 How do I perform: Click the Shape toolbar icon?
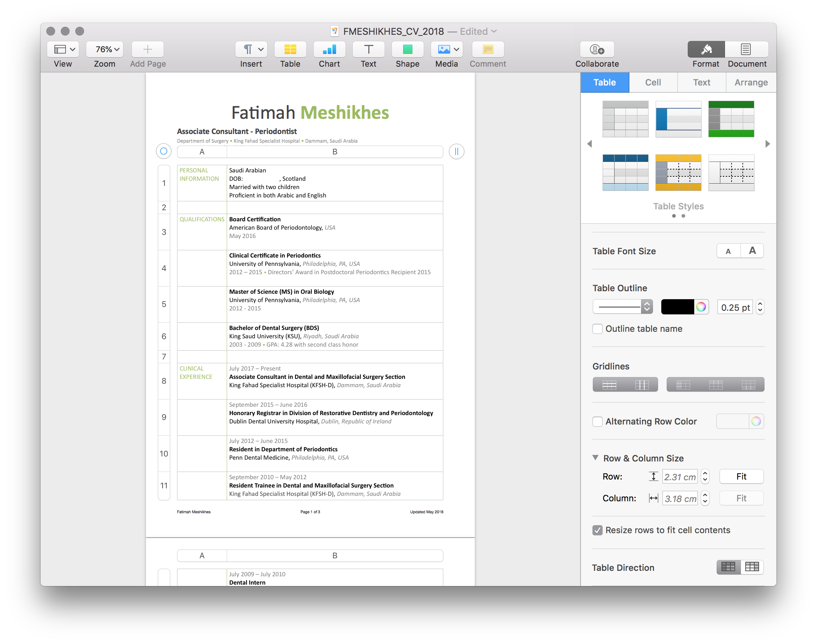407,49
